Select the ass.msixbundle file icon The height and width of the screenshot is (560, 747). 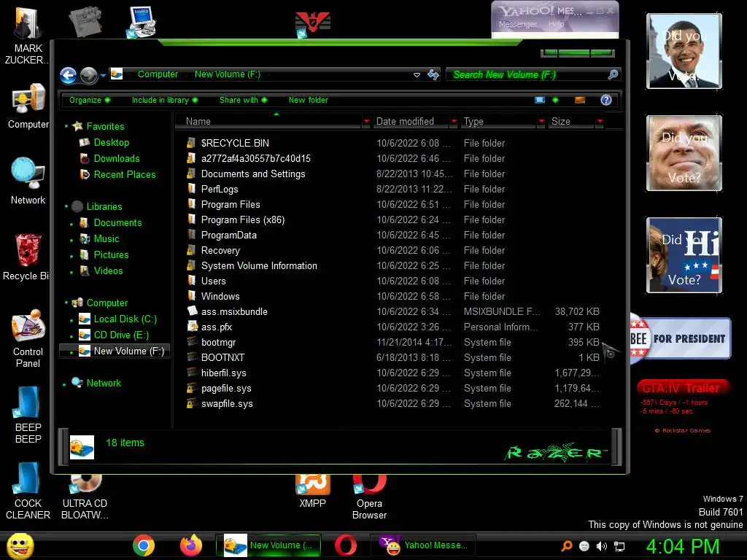click(x=192, y=311)
